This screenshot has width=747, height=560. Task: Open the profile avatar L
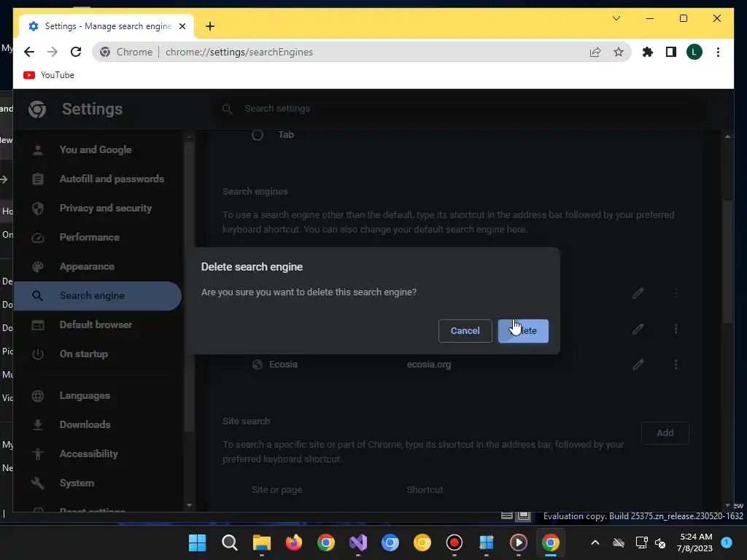(x=694, y=52)
